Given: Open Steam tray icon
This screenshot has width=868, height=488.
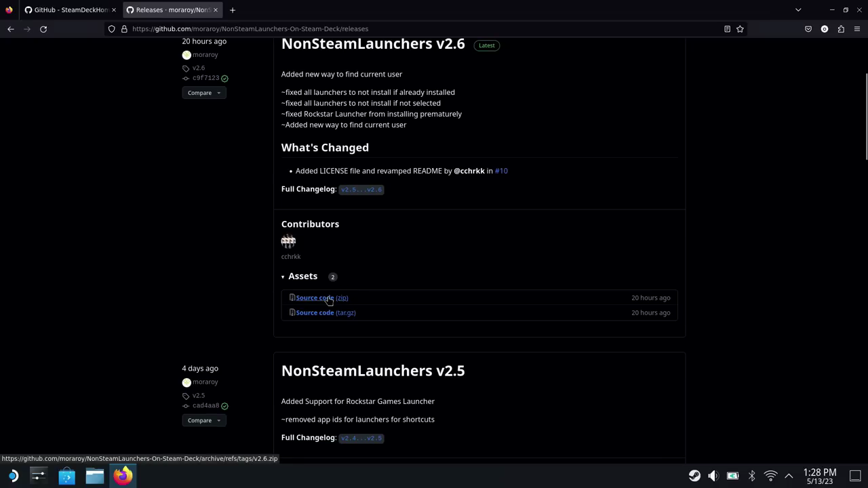Looking at the screenshot, I should (694, 476).
